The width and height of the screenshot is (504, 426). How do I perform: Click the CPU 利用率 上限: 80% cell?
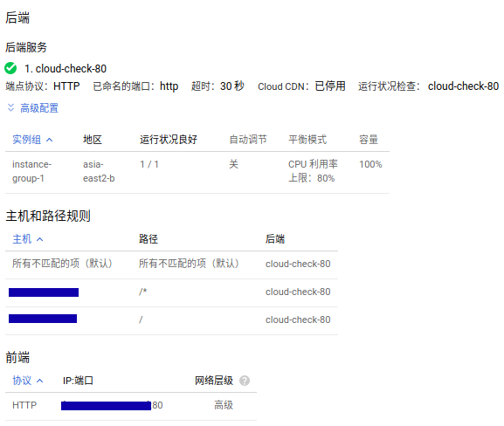tap(313, 171)
